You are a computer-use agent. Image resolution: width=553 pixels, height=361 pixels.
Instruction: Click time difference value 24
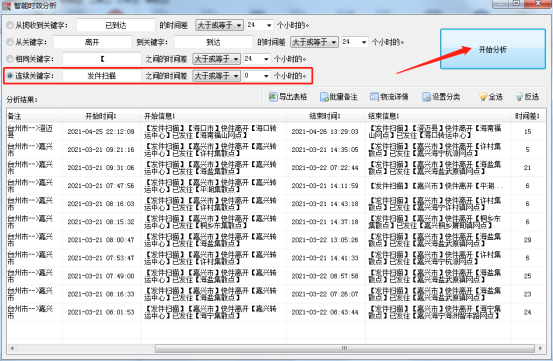pyautogui.click(x=527, y=312)
